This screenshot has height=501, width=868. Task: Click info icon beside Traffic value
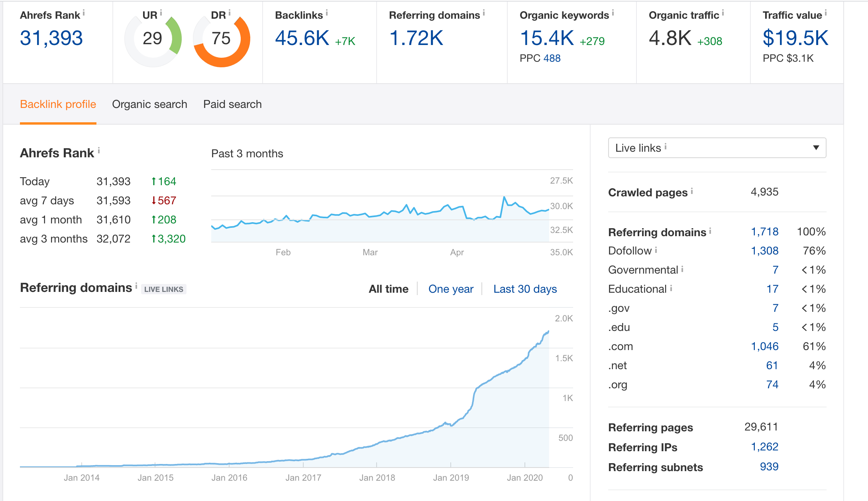(826, 13)
